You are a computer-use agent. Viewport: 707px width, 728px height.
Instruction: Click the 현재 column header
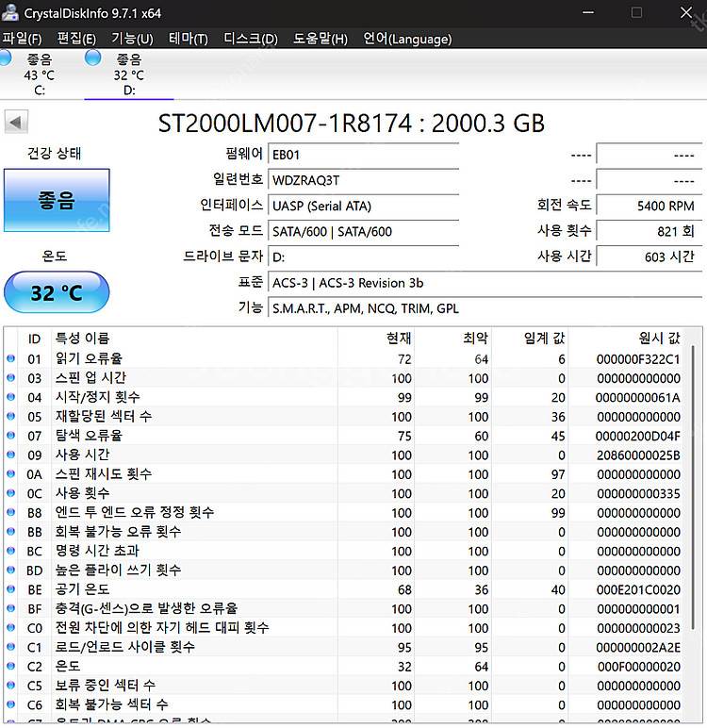376,339
